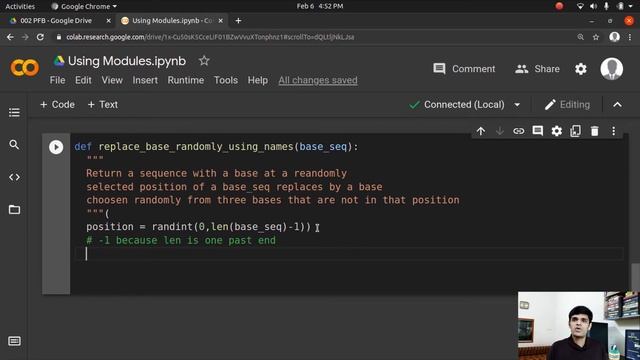The height and width of the screenshot is (360, 640).
Task: Move cell down with arrow icon
Action: coord(500,131)
